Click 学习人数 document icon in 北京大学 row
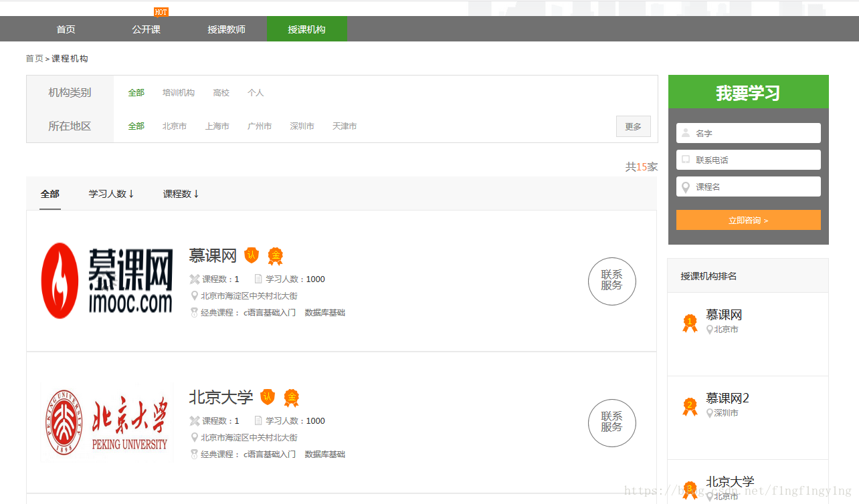 pyautogui.click(x=258, y=421)
